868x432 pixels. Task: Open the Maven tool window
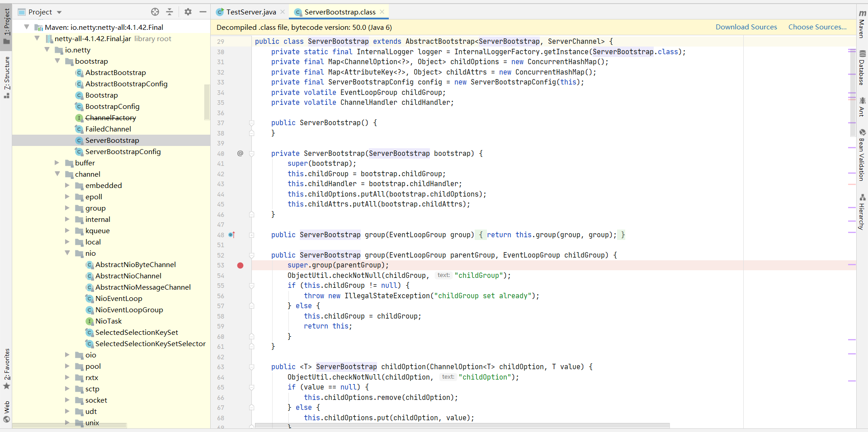(x=862, y=24)
